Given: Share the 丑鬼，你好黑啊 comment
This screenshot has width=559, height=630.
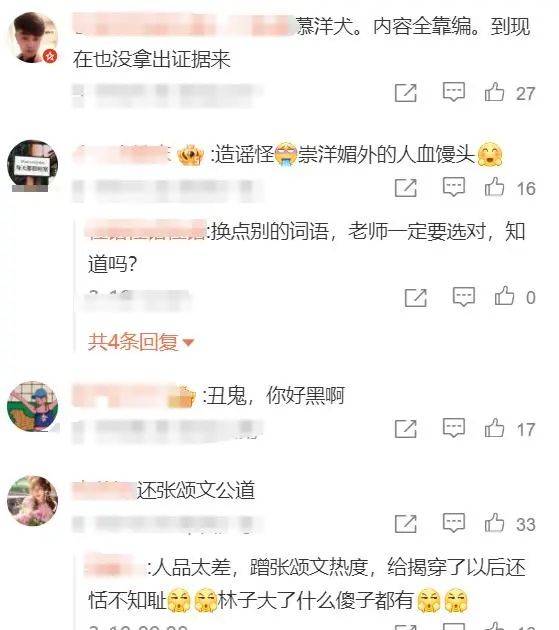Looking at the screenshot, I should tap(405, 428).
